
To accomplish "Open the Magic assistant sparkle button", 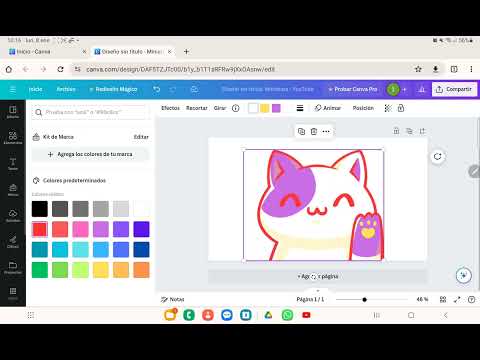I will pos(464,275).
